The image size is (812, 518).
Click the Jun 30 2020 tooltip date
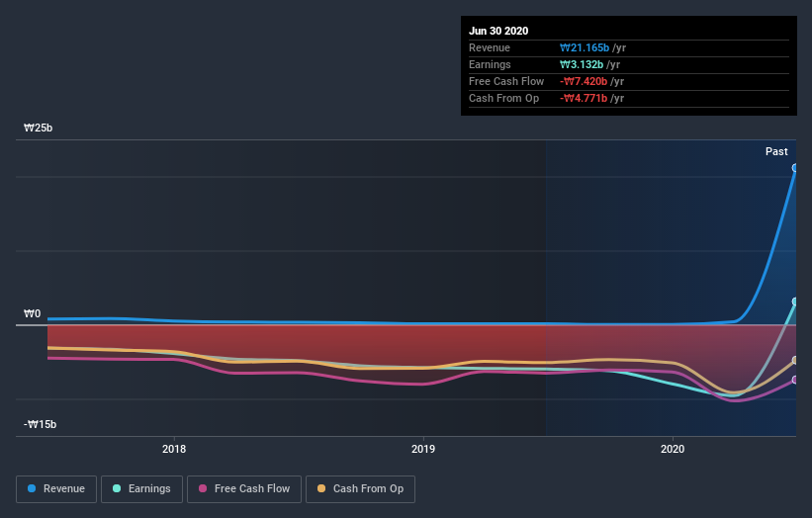pyautogui.click(x=498, y=31)
